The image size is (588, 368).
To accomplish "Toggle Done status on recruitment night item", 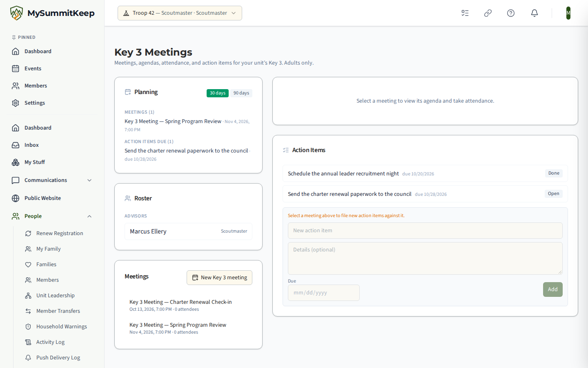I will click(554, 173).
